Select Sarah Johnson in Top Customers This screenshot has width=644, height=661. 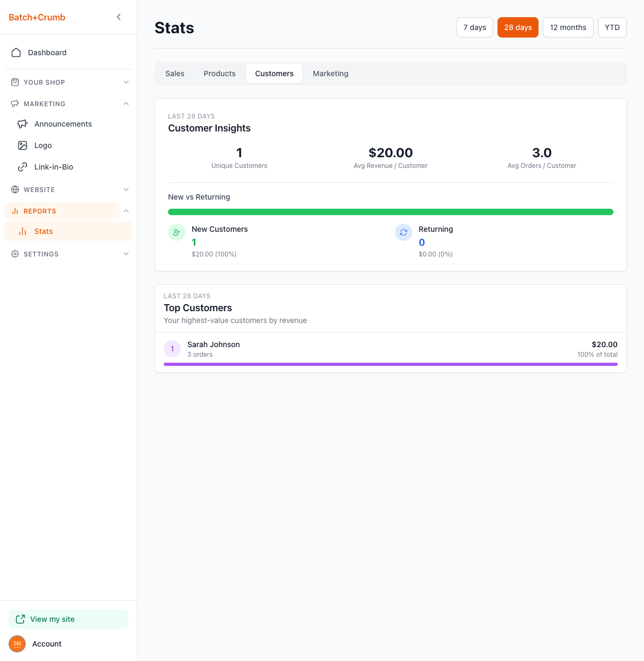point(214,344)
